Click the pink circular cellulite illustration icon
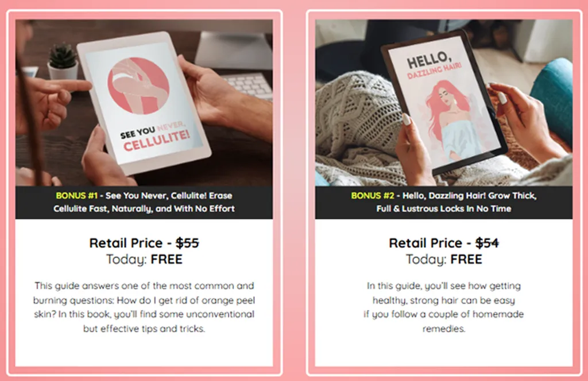The image size is (588, 381). (x=138, y=86)
